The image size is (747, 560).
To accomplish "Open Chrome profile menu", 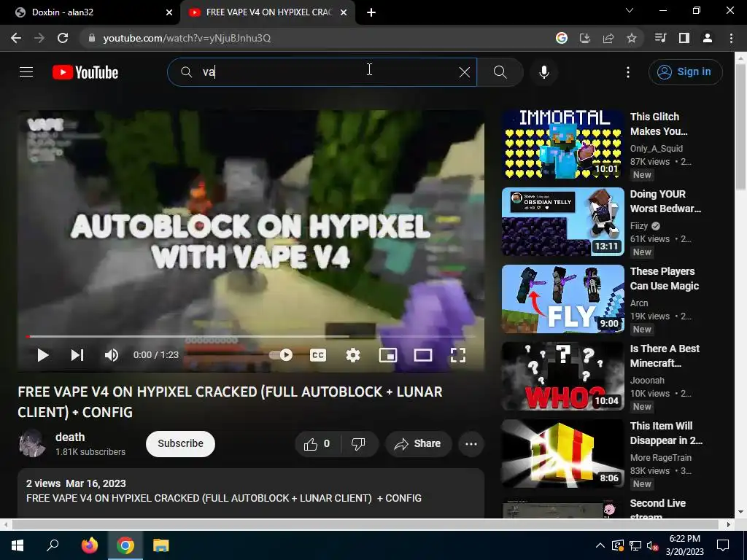I will click(708, 38).
